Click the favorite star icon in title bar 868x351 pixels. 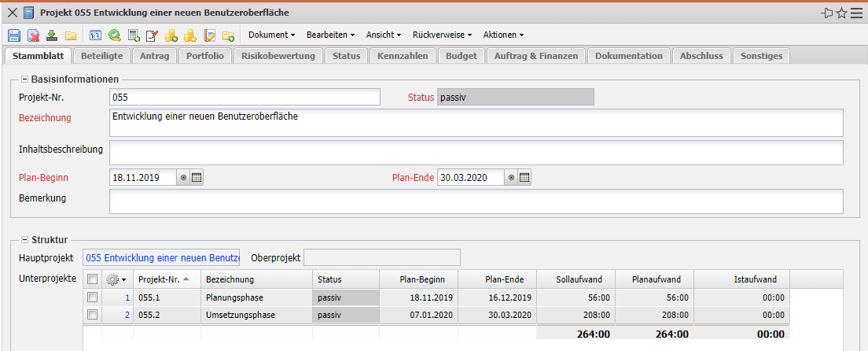pos(841,13)
